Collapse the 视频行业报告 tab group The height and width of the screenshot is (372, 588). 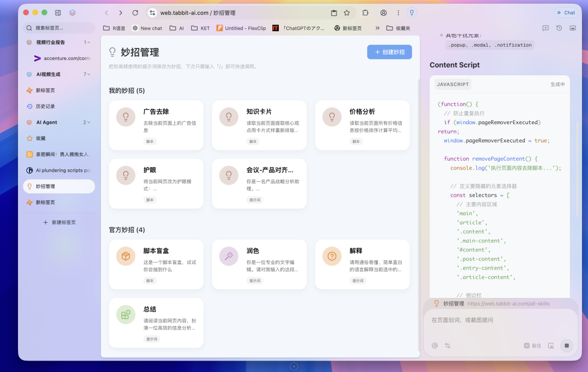[x=89, y=42]
